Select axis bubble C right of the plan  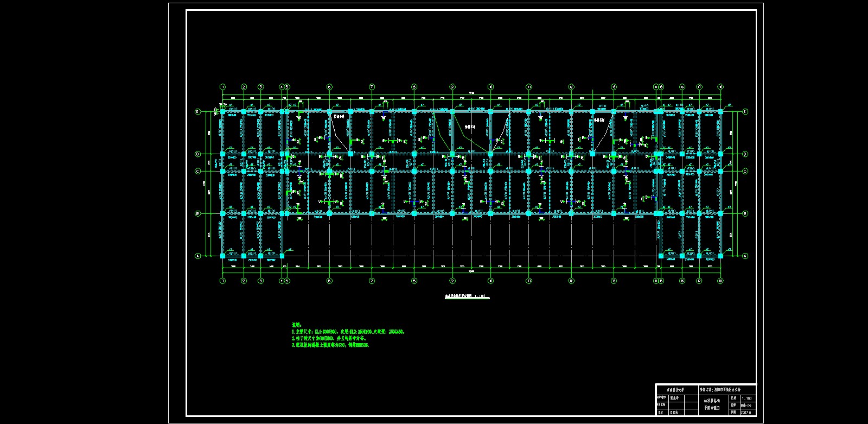(745, 171)
